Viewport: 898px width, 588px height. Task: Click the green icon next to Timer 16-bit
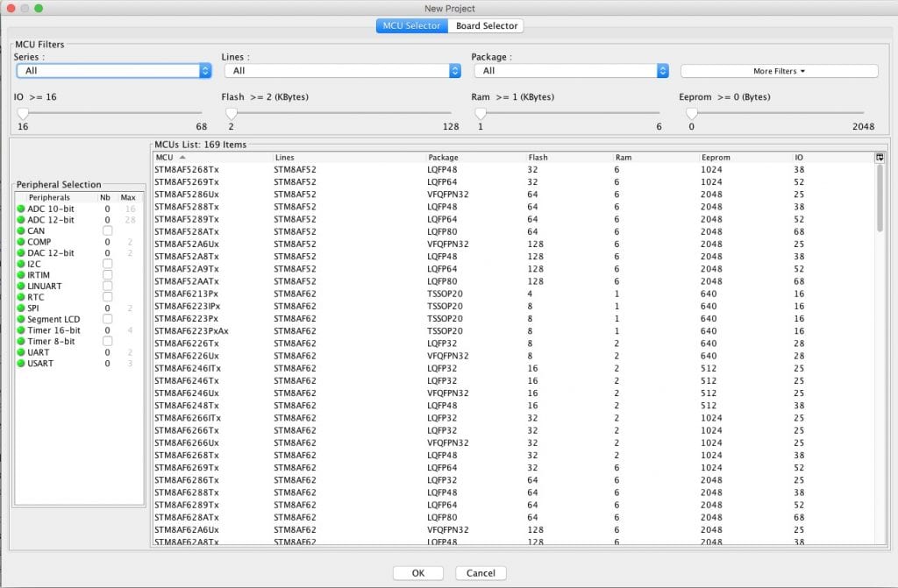tap(22, 330)
